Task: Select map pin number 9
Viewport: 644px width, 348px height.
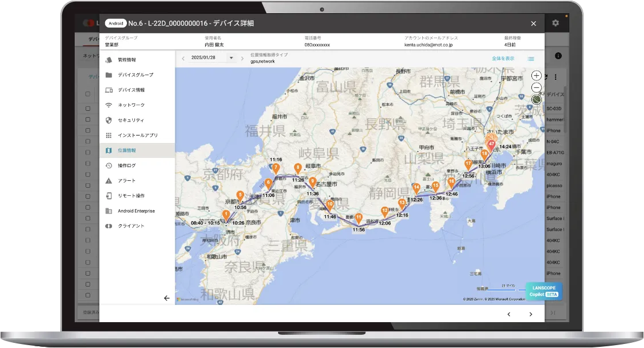Action: click(x=313, y=183)
